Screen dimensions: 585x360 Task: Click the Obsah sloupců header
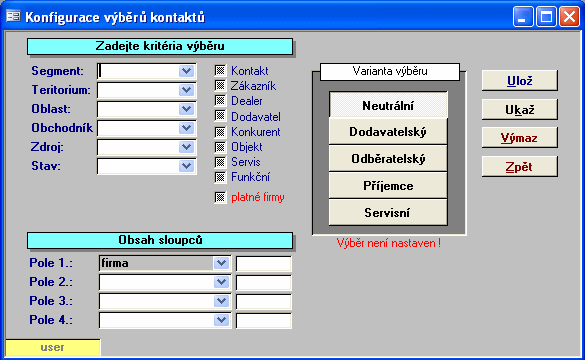pyautogui.click(x=160, y=240)
